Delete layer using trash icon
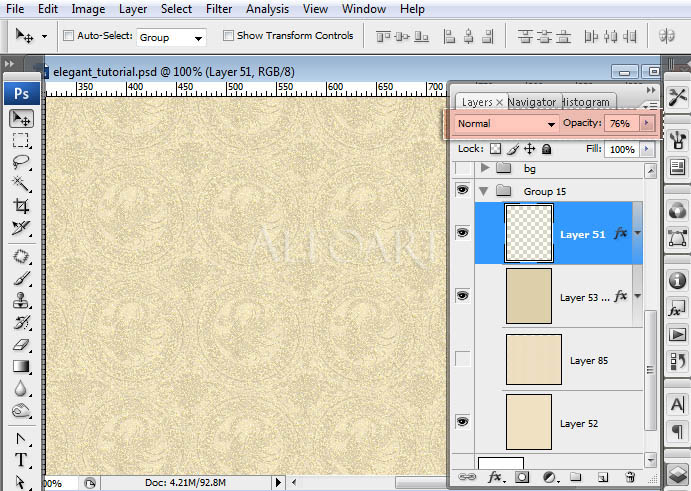The image size is (691, 491). point(630,477)
